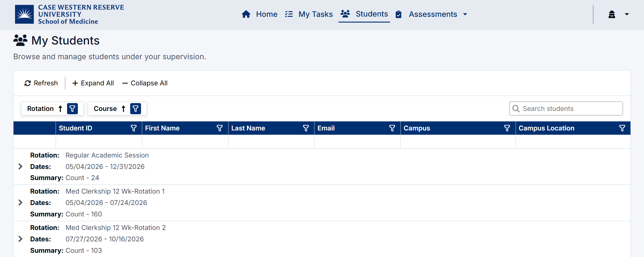The image size is (644, 257).
Task: Click the Rotation group filter icon
Action: [x=72, y=109]
